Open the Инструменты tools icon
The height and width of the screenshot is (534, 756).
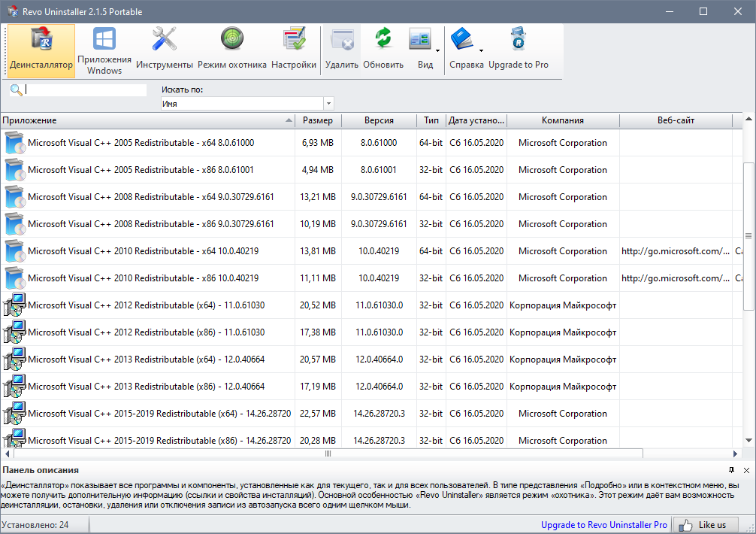[x=165, y=50]
